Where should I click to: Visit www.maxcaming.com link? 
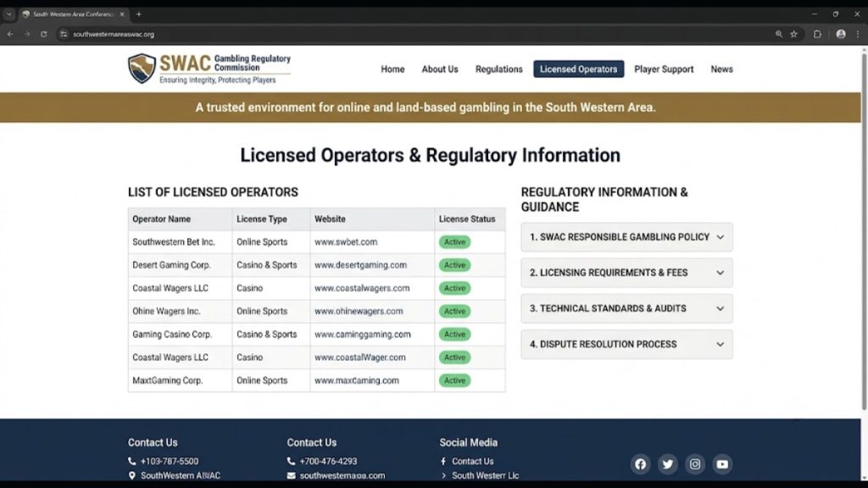pyautogui.click(x=357, y=380)
